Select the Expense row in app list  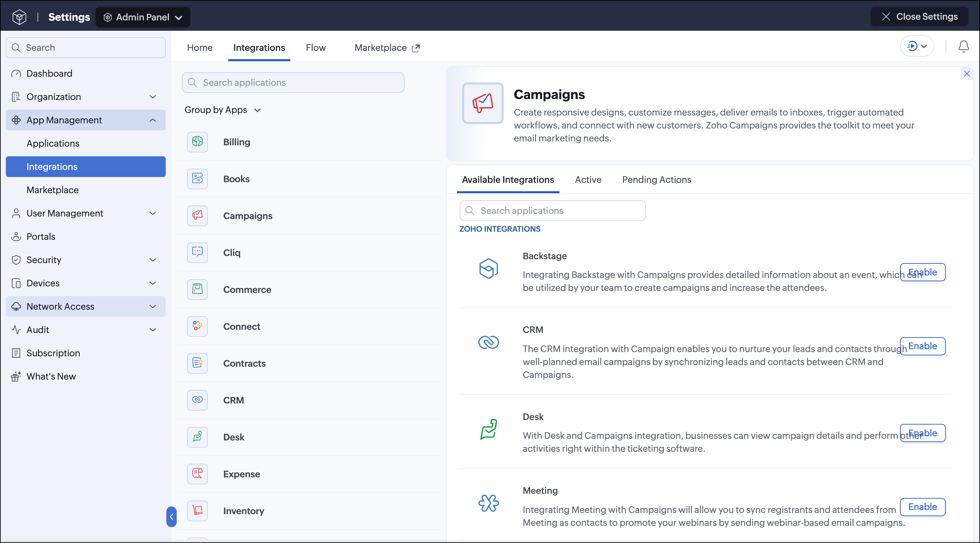(x=309, y=474)
